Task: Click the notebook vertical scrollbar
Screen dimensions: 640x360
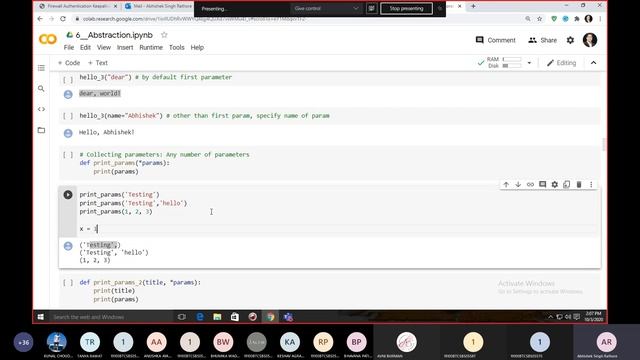Action: click(604, 144)
